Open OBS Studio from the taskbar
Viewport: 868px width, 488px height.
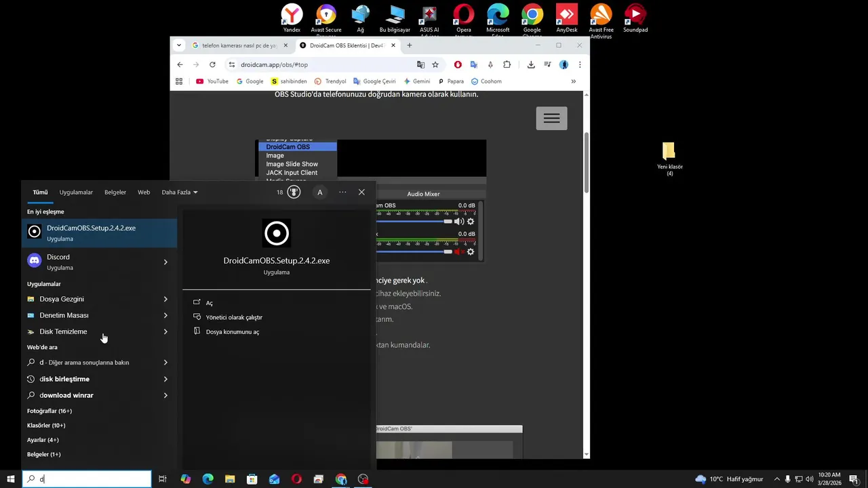[363, 479]
